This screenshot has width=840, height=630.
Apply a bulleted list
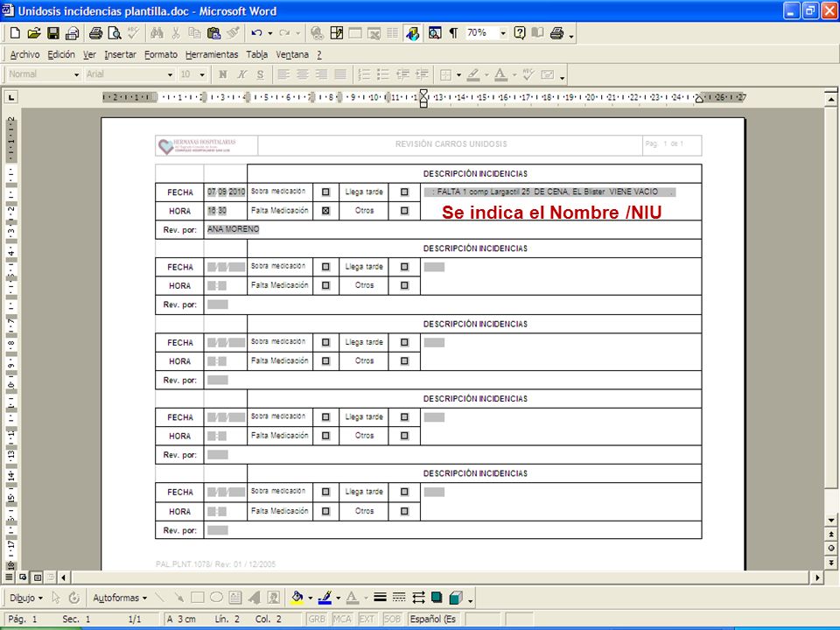(383, 74)
